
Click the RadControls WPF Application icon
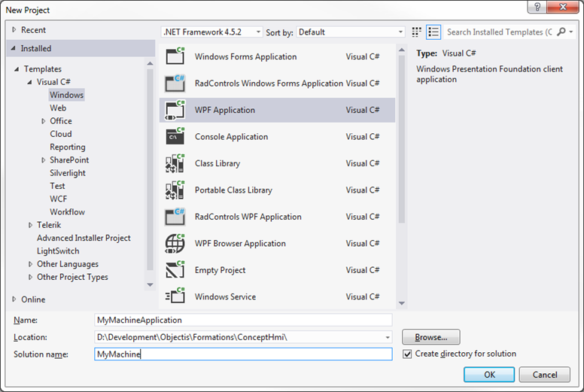click(x=175, y=217)
